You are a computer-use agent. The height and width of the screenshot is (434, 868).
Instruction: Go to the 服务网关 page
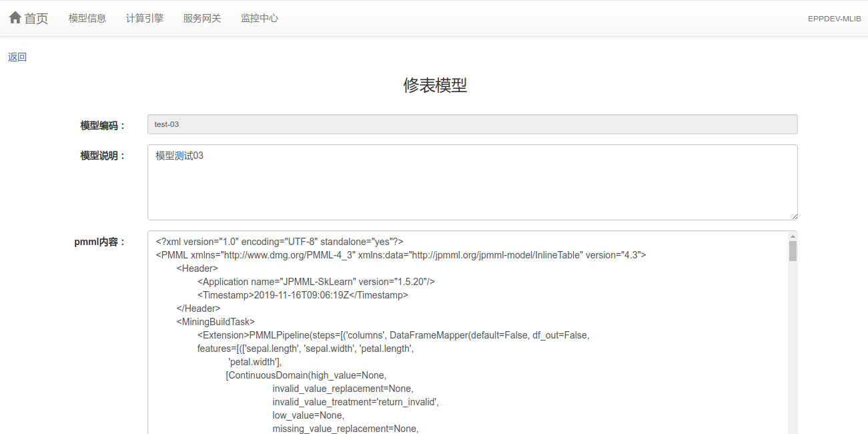pyautogui.click(x=202, y=19)
